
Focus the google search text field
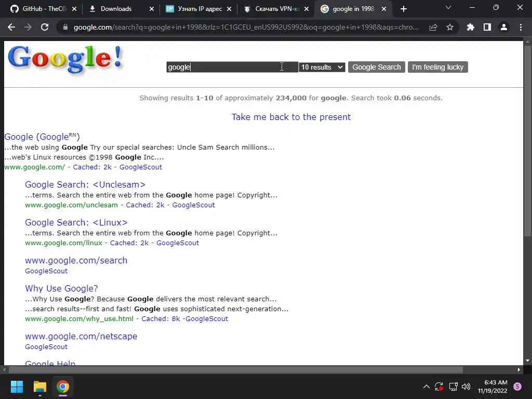pyautogui.click(x=232, y=67)
